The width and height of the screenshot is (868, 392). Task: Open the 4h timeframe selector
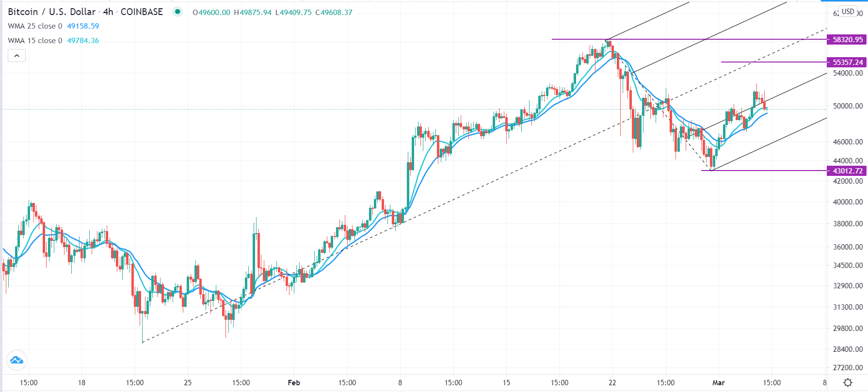108,12
